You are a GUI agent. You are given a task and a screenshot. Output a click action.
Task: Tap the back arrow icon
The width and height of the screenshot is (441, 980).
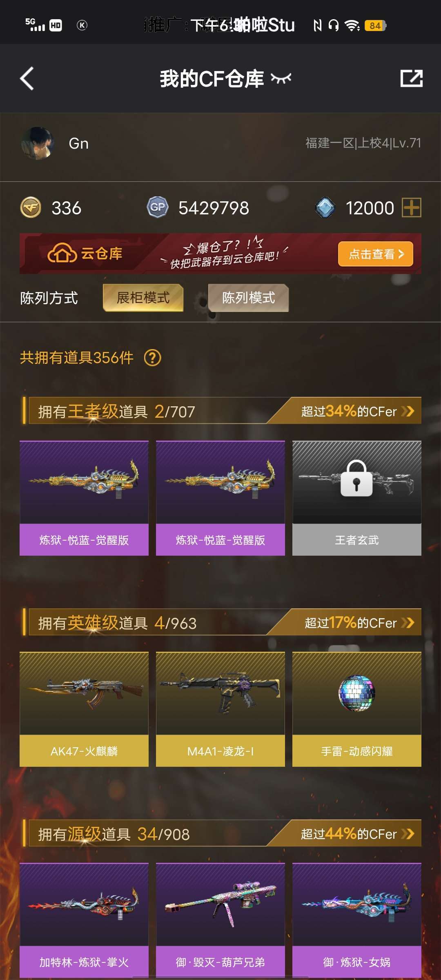point(27,78)
